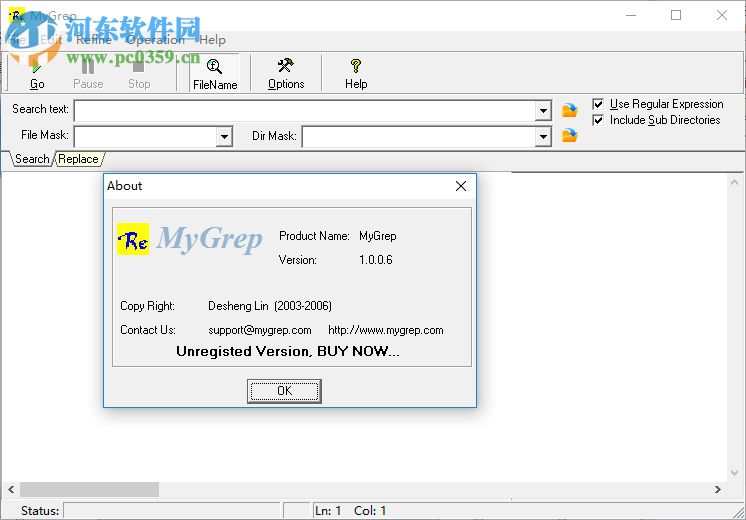The height and width of the screenshot is (520, 746).
Task: Open the Operation menu
Action: (155, 40)
